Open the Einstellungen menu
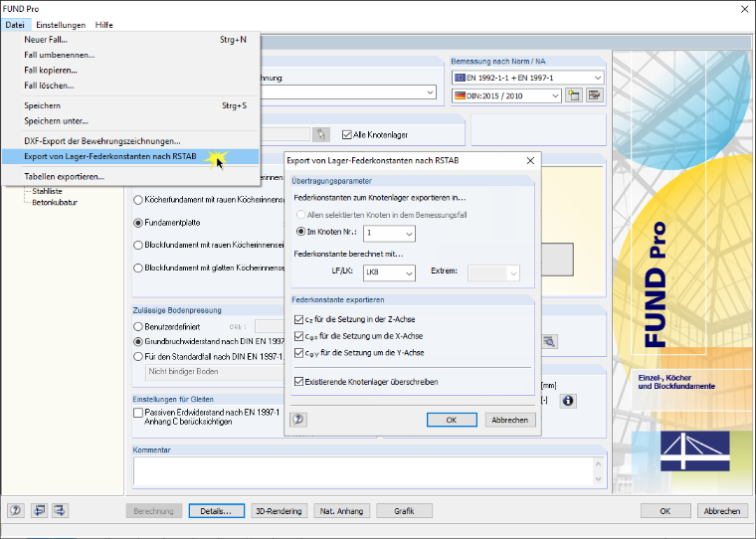This screenshot has height=539, width=756. point(61,25)
